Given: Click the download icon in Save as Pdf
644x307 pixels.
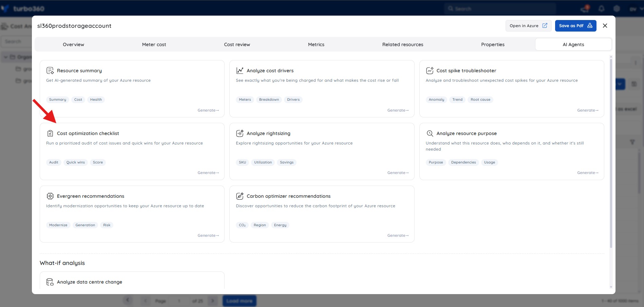Looking at the screenshot, I should (590, 26).
